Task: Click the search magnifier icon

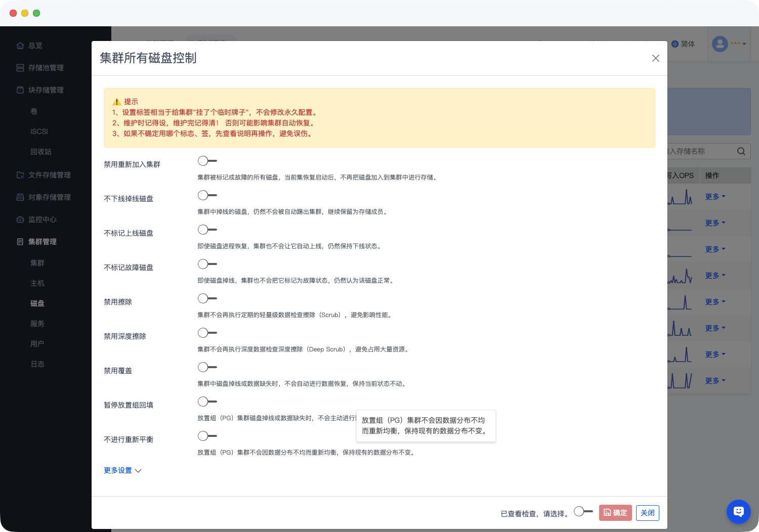Action: (741, 151)
